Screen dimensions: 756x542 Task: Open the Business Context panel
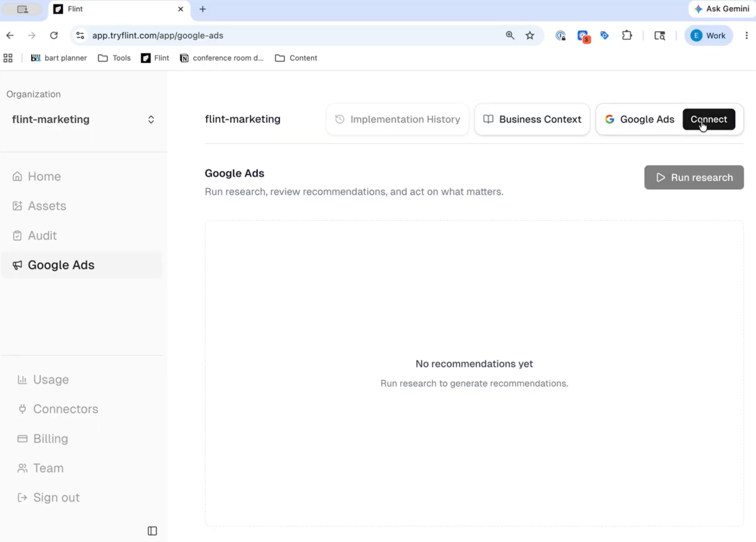(532, 119)
